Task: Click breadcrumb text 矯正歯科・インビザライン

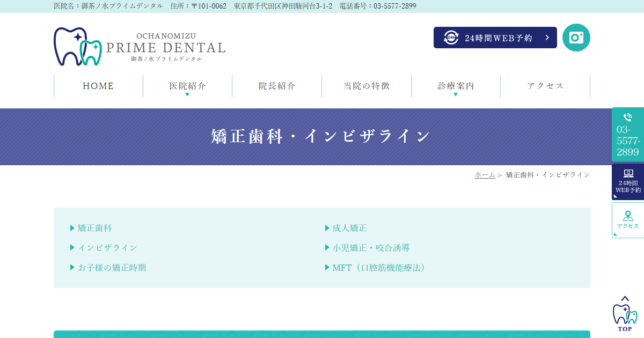Action: point(548,175)
